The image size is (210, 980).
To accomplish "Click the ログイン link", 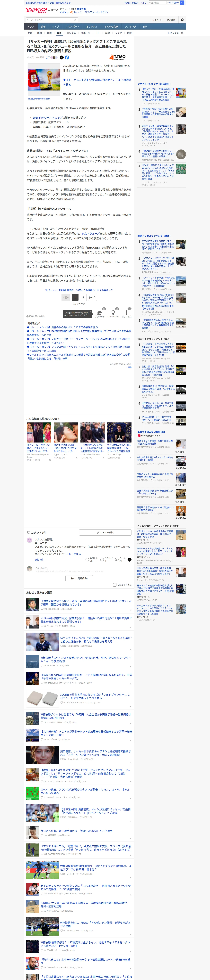I will point(64,12).
